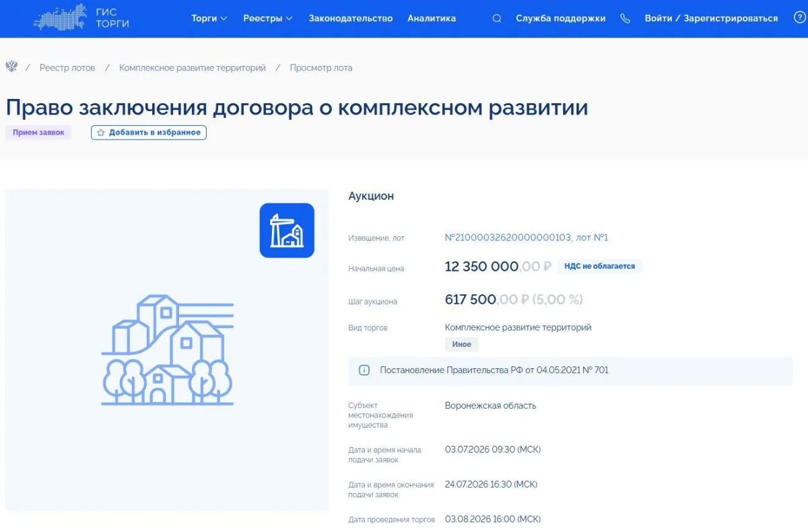Click the Просмотр лота breadcrumb
The image size is (808, 532).
[321, 67]
